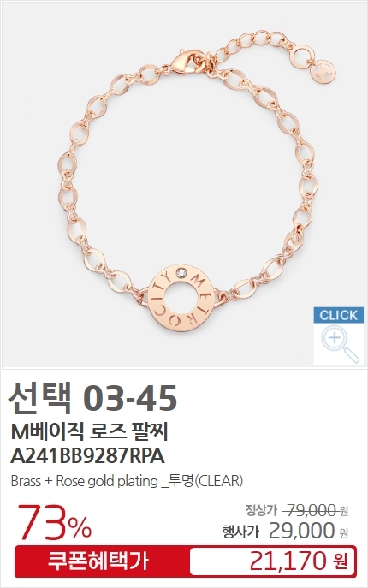Viewport: 368px width, 588px height.
Task: Select the 선택 03-45 heading
Action: (92, 398)
